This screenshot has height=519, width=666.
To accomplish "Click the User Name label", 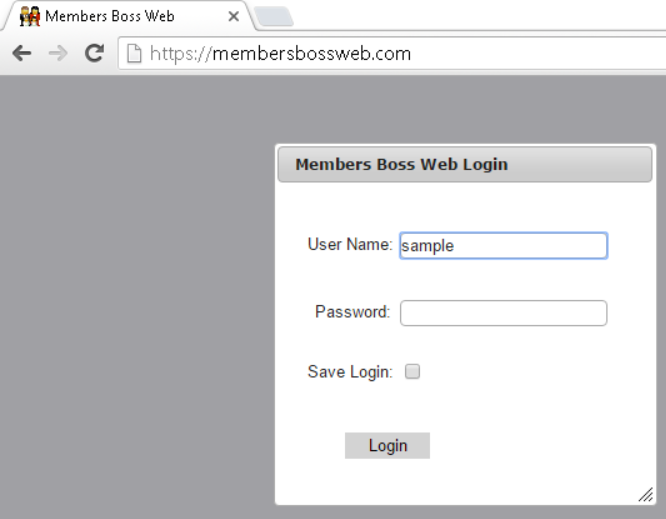I will 350,245.
